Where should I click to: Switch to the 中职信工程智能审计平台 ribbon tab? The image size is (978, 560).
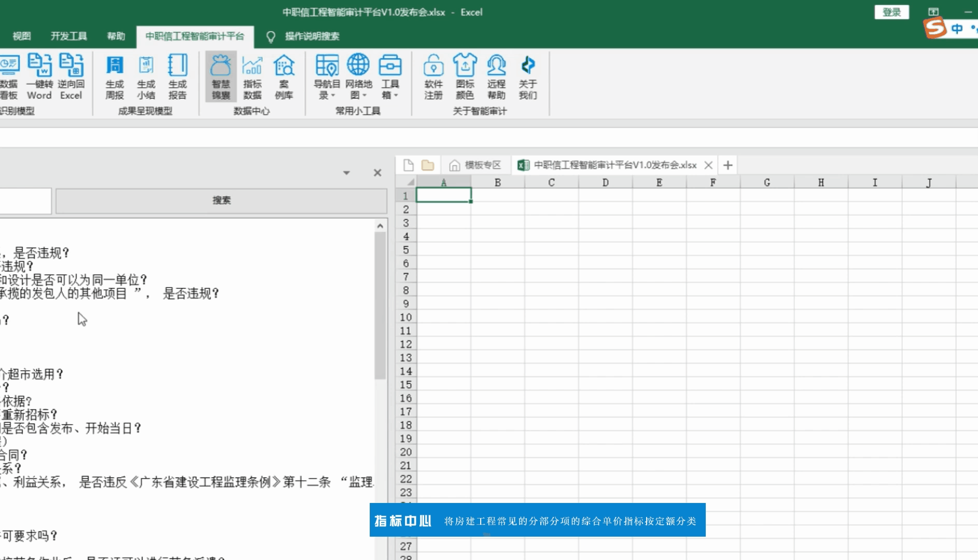click(194, 36)
